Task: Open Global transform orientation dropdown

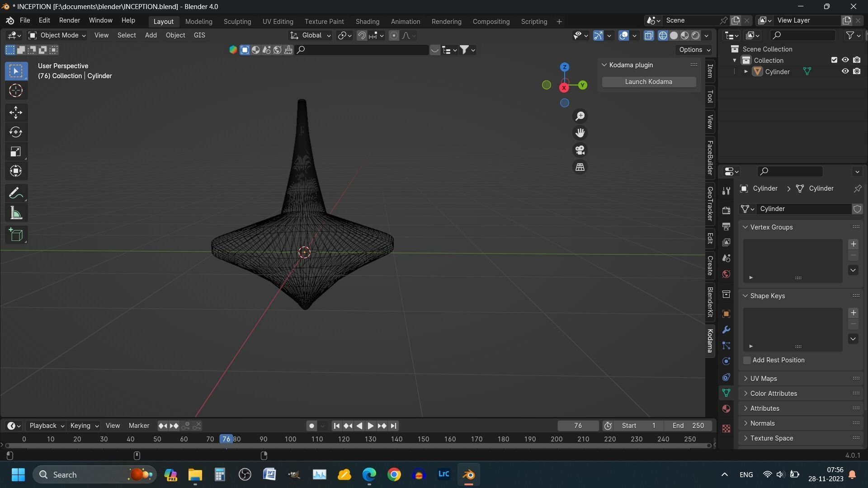Action: click(x=310, y=35)
